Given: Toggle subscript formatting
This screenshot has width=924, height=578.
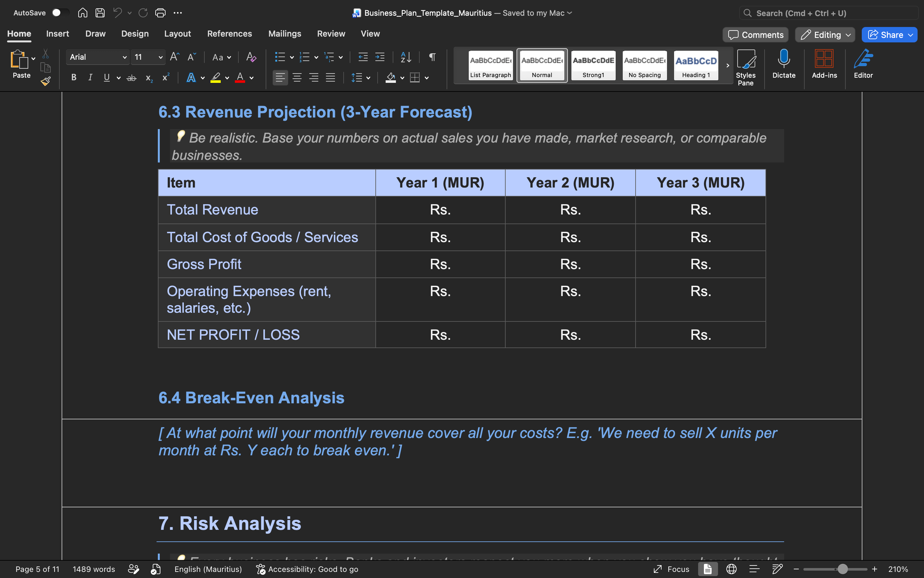Looking at the screenshot, I should (x=149, y=78).
